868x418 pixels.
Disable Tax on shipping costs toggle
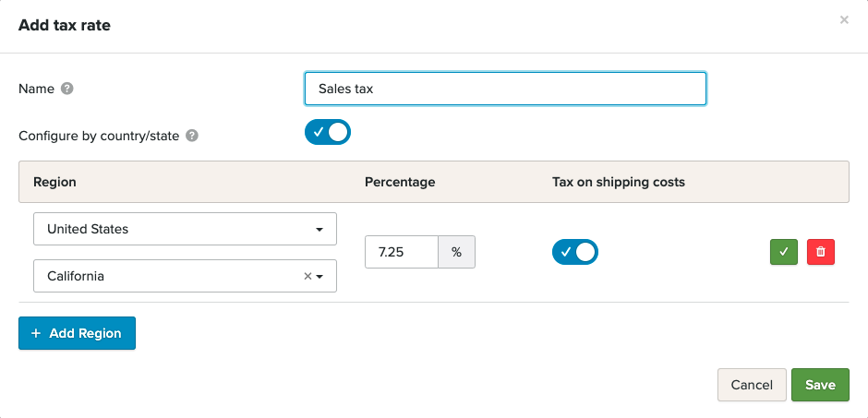click(x=574, y=252)
